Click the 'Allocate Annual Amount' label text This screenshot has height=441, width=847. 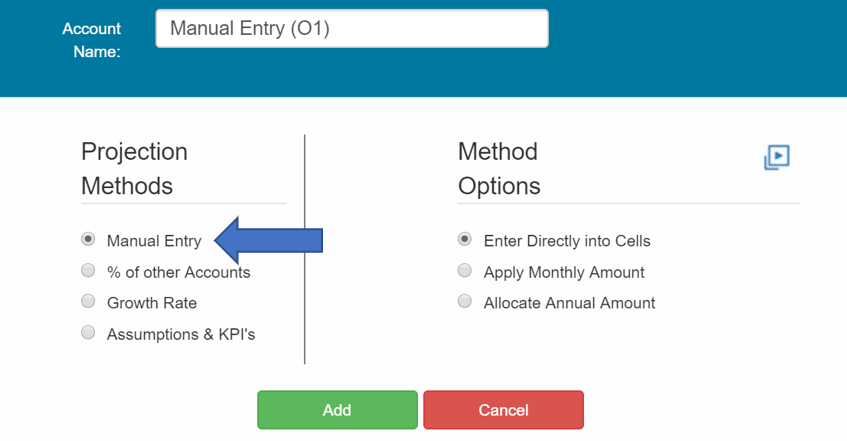569,303
